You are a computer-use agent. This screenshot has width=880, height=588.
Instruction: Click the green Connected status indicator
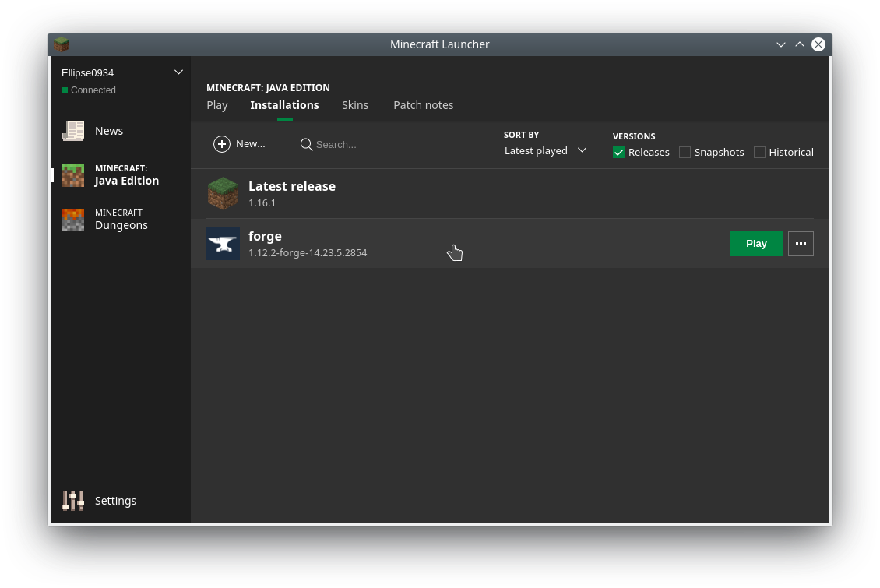65,90
